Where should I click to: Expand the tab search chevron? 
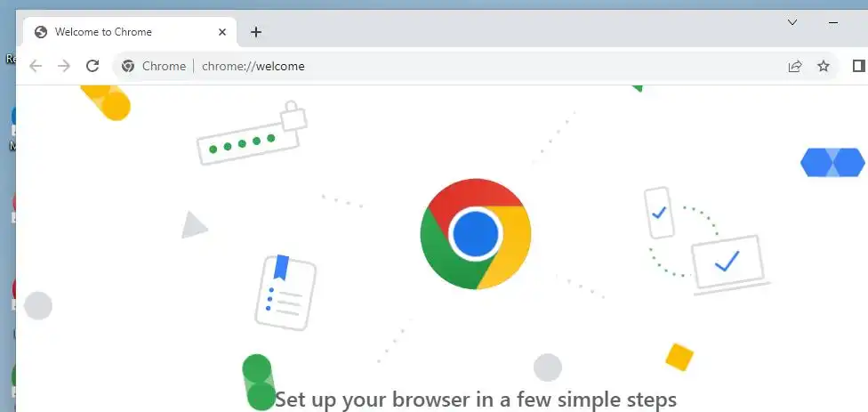click(x=792, y=22)
